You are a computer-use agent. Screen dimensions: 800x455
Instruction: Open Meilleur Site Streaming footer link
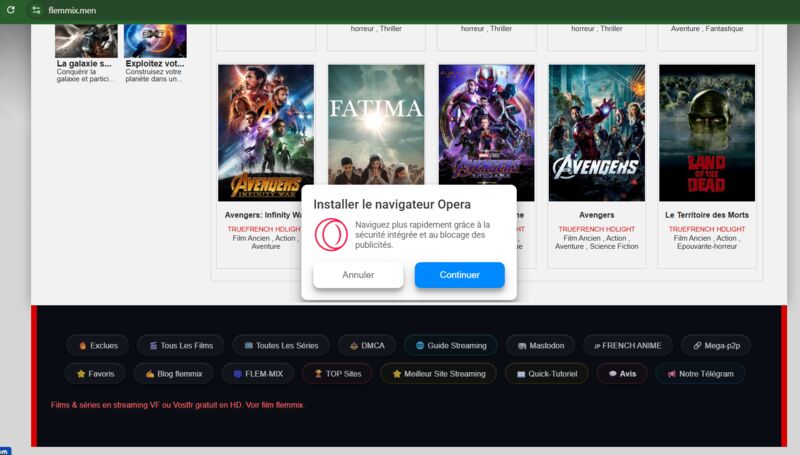438,373
